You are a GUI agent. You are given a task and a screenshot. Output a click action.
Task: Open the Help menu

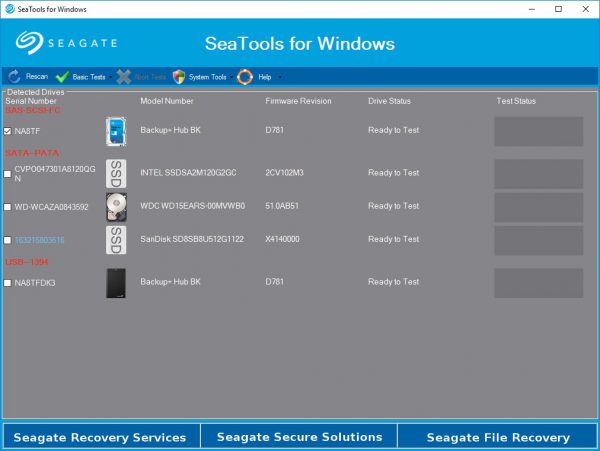point(265,77)
